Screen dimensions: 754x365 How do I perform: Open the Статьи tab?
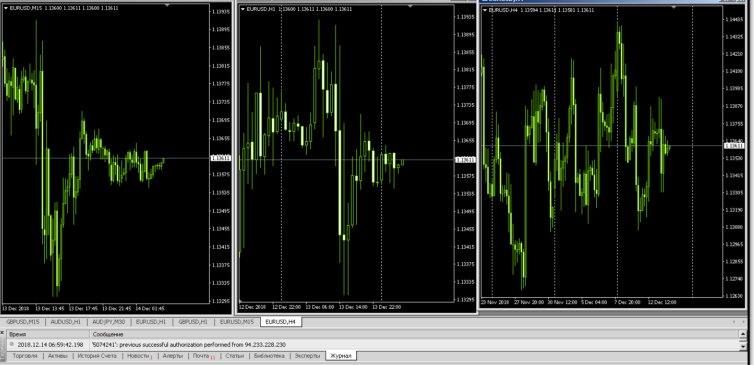coord(234,356)
